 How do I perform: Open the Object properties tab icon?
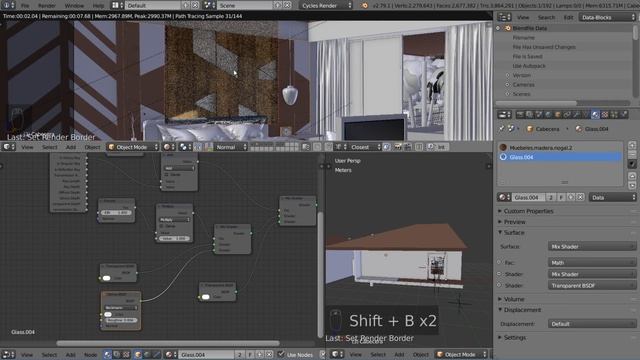pyautogui.click(x=558, y=115)
